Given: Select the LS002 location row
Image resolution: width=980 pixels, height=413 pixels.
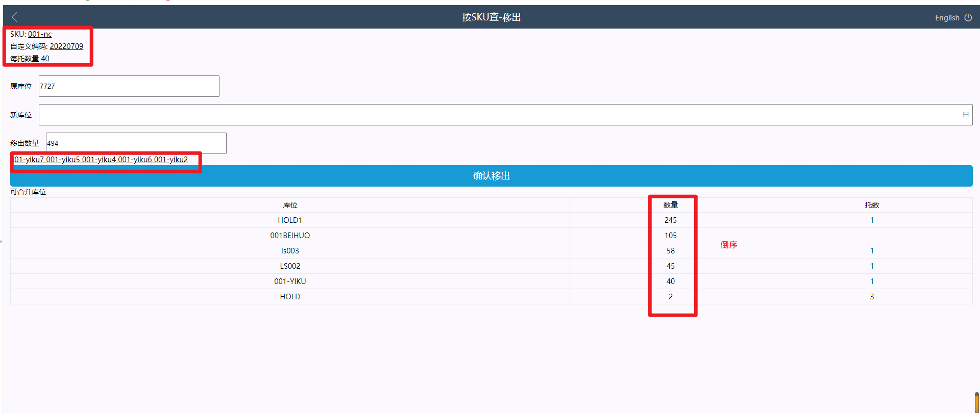Looking at the screenshot, I should click(x=492, y=266).
